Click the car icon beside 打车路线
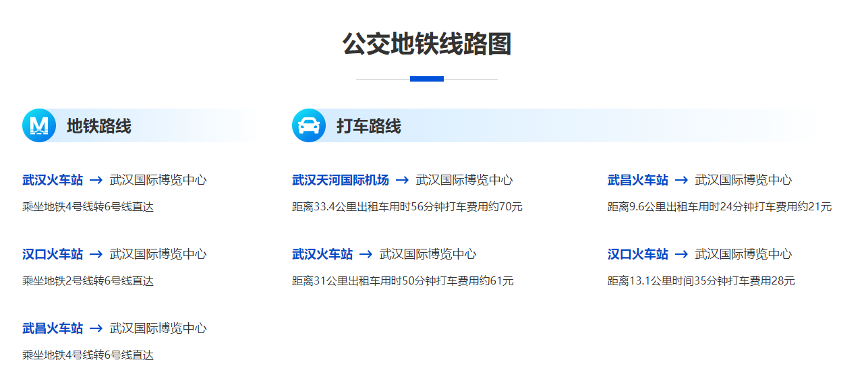Screen dimensions: 868x387 (x=309, y=125)
